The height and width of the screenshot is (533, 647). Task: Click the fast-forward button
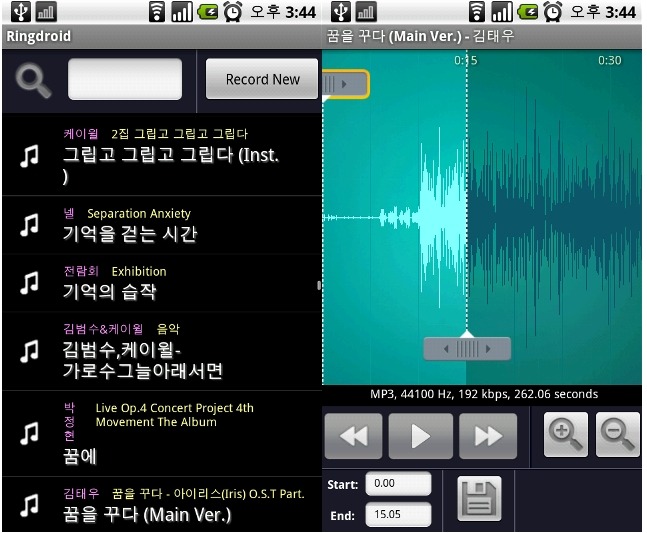[x=488, y=436]
